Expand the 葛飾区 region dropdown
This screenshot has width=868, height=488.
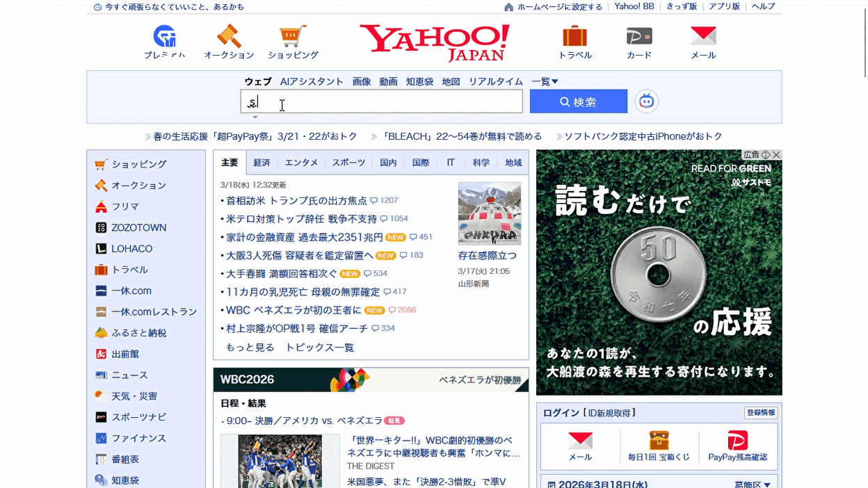(x=753, y=485)
